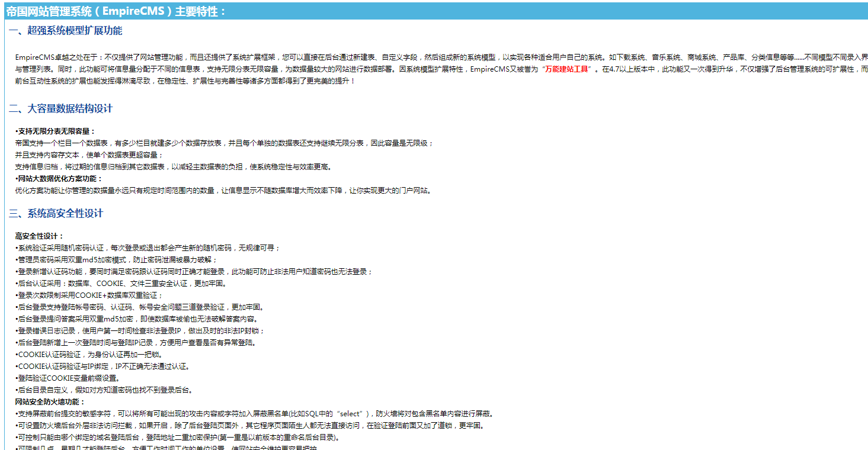Screen dimensions: 868x450
Task: Select heading 二、大容量数据结构设计
Action: click(x=65, y=108)
